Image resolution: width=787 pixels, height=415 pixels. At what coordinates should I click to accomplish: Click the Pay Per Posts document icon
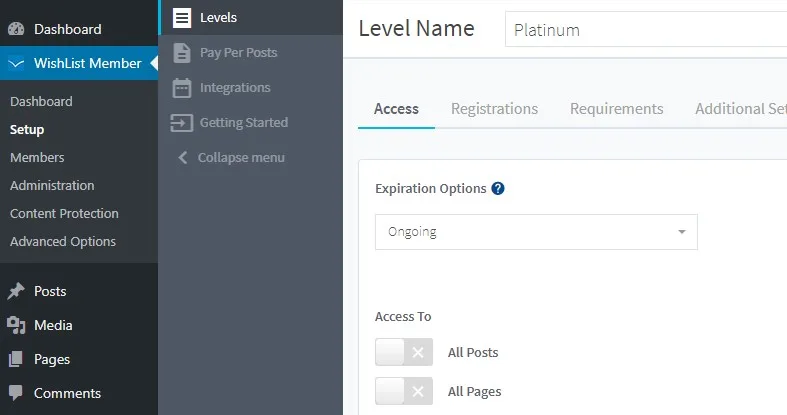[181, 52]
